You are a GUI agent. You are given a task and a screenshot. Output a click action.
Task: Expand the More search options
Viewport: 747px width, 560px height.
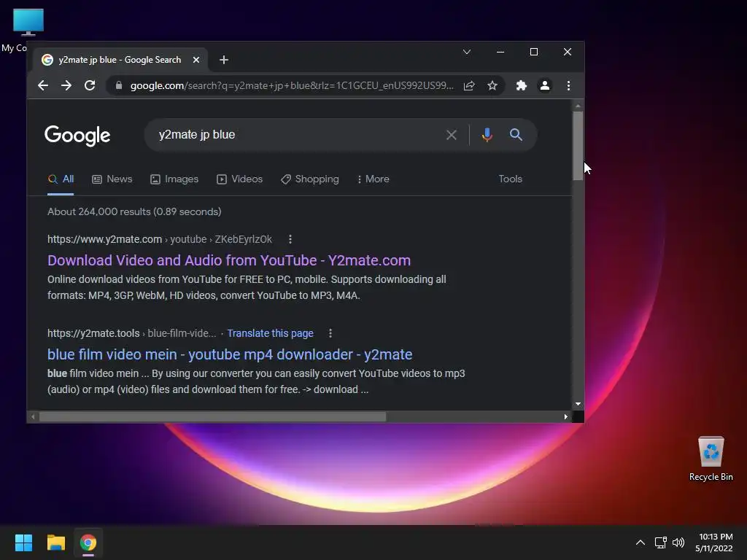coord(373,179)
